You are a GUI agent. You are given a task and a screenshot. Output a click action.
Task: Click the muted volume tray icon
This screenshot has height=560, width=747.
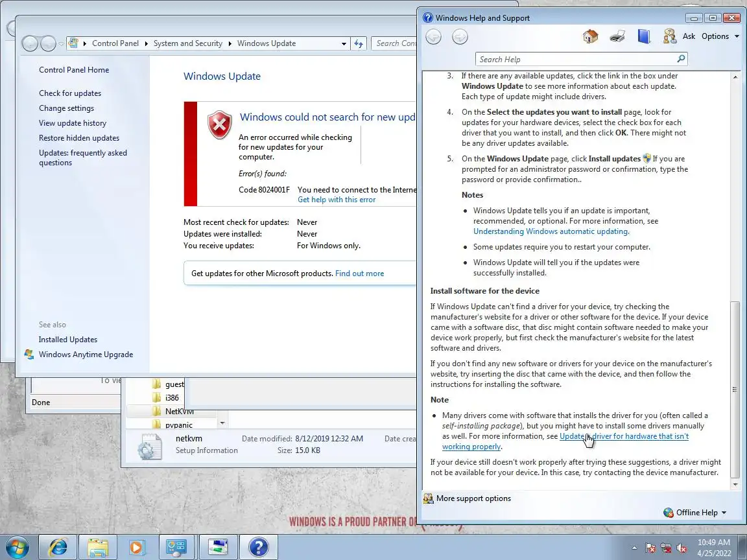click(682, 548)
